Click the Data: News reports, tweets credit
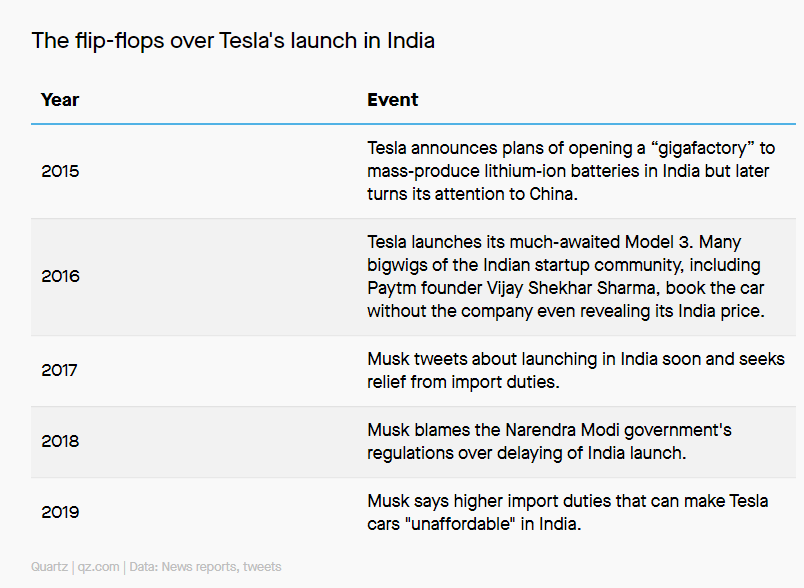 [x=205, y=567]
